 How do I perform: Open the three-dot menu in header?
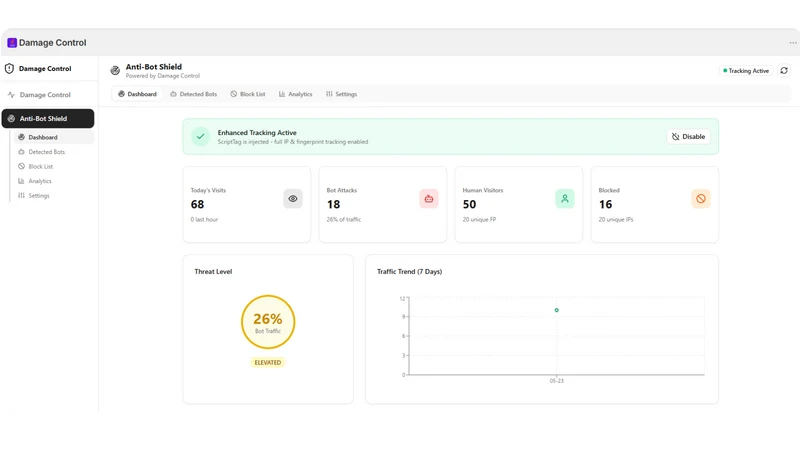point(793,43)
